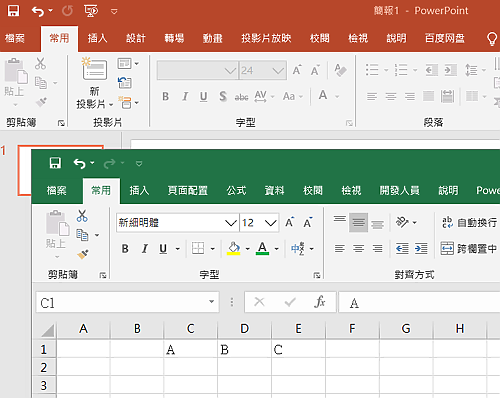500x398 pixels.
Task: Click orientation icon in Excel alignment group
Action: (402, 222)
